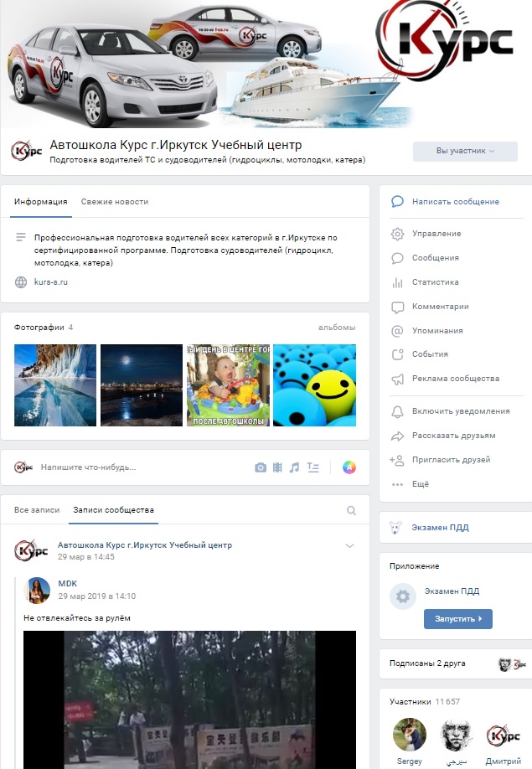
Task: Click the add-person icon for Пригласить друзей
Action: 396,460
